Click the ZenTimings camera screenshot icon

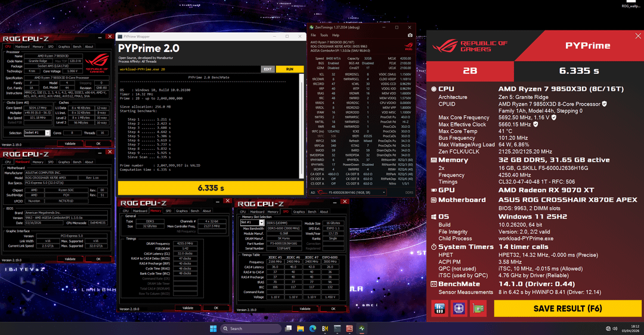tap(410, 35)
